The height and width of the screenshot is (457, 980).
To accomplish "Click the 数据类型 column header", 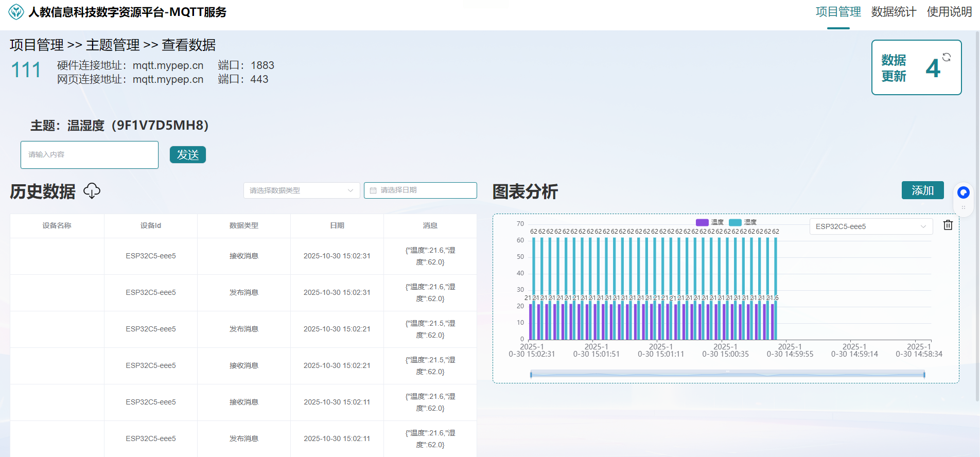I will (x=244, y=225).
